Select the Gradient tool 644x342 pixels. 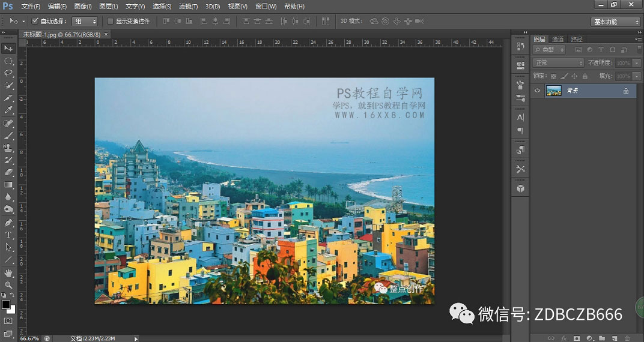tap(8, 185)
